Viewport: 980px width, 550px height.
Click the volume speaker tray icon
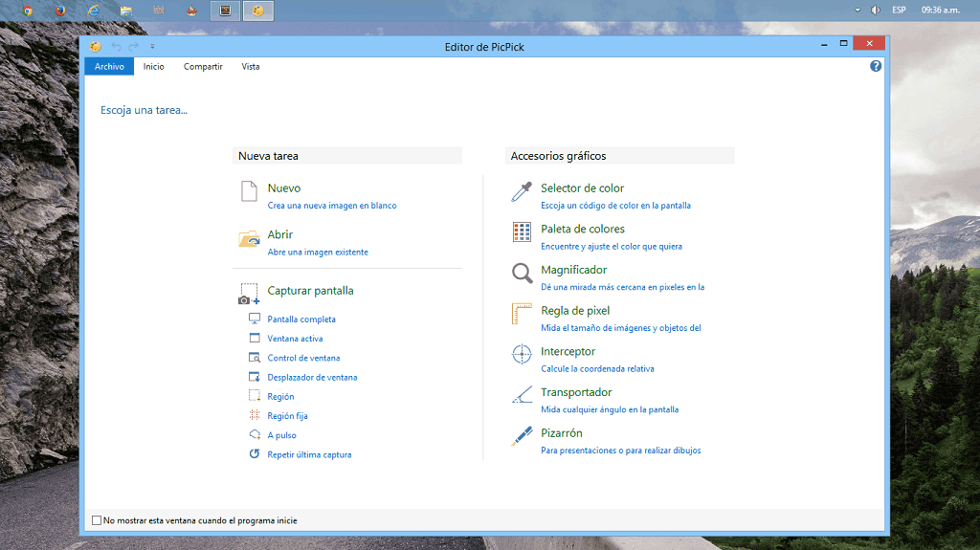pos(876,10)
